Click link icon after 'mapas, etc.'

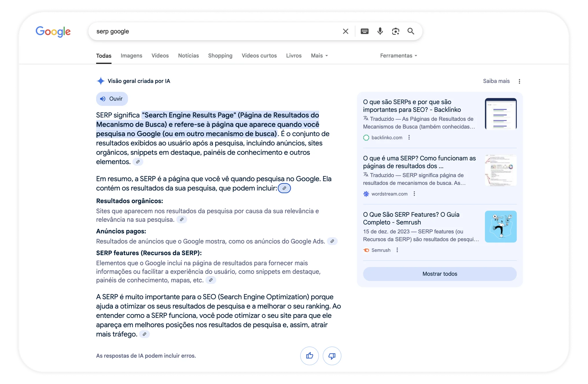(211, 280)
